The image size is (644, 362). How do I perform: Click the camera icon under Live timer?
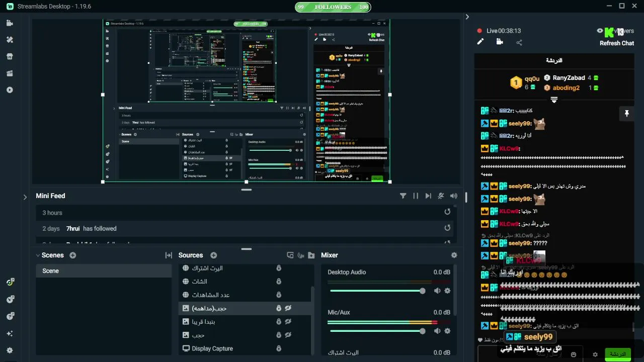click(500, 42)
